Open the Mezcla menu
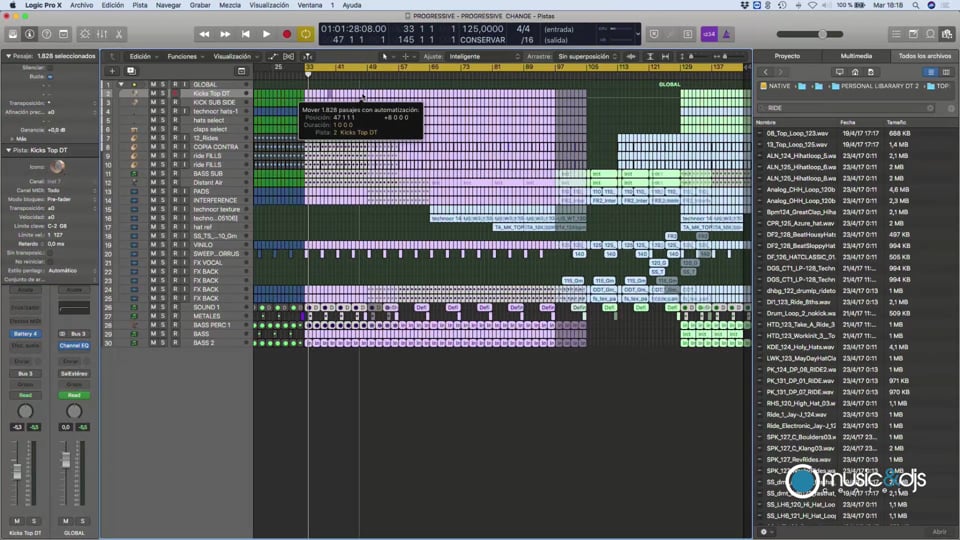Viewport: 960px width, 540px height. pos(230,5)
